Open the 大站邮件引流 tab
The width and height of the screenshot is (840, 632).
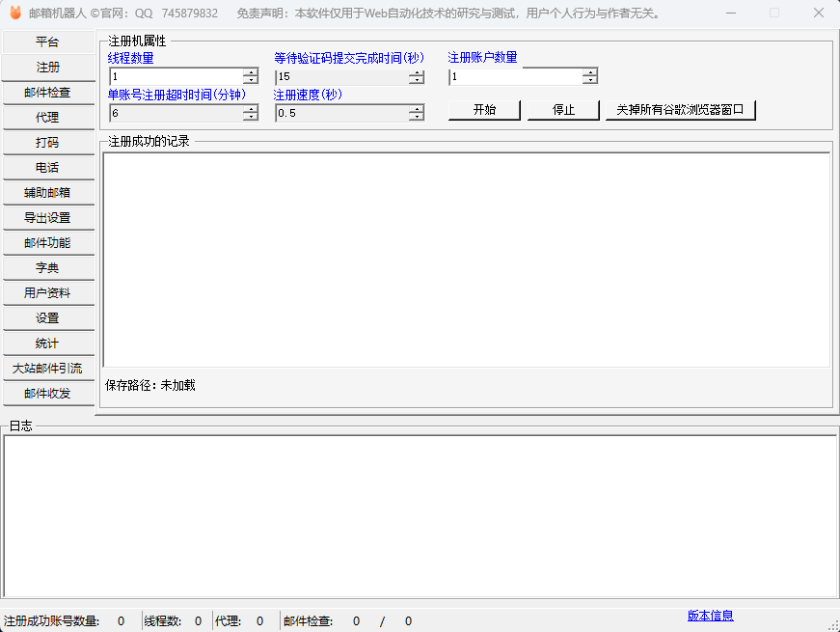47,369
